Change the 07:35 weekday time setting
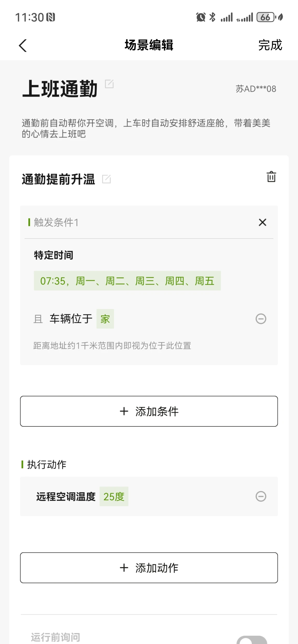Image resolution: width=298 pixels, height=644 pixels. pyautogui.click(x=127, y=281)
